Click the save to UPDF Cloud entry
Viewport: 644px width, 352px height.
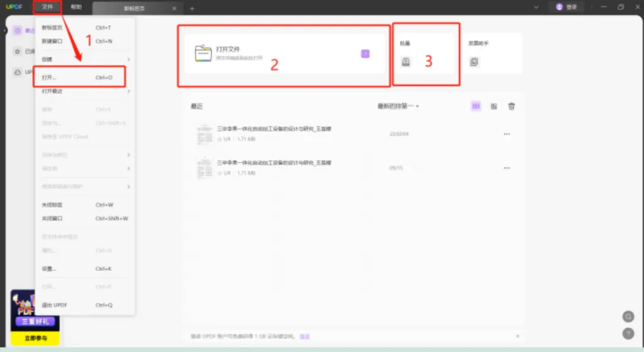pyautogui.click(x=84, y=137)
